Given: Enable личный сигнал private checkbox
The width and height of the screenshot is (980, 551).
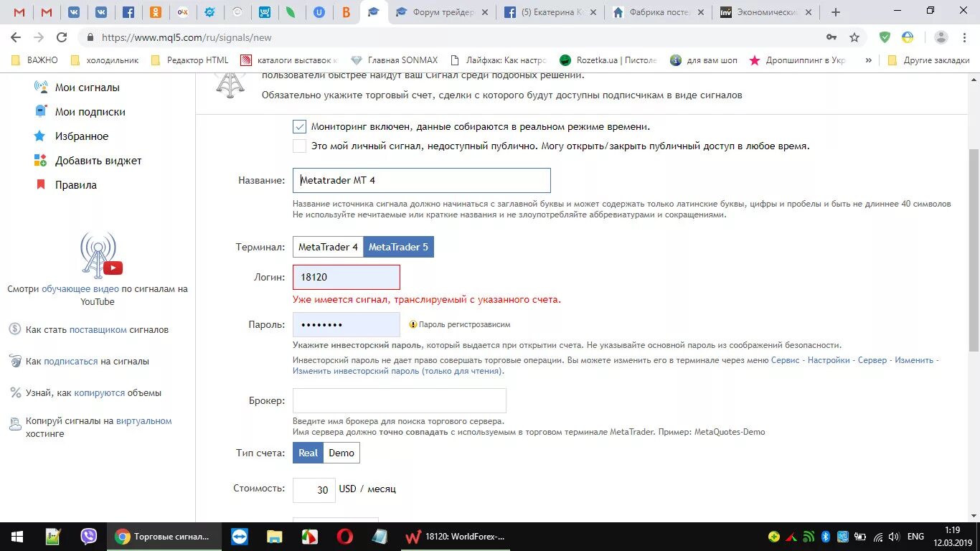Looking at the screenshot, I should coord(299,146).
